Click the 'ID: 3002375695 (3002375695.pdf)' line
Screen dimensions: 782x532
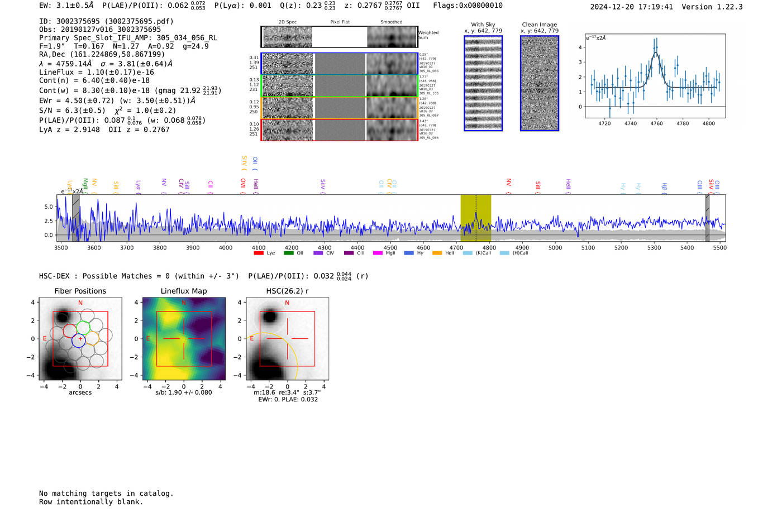point(106,21)
